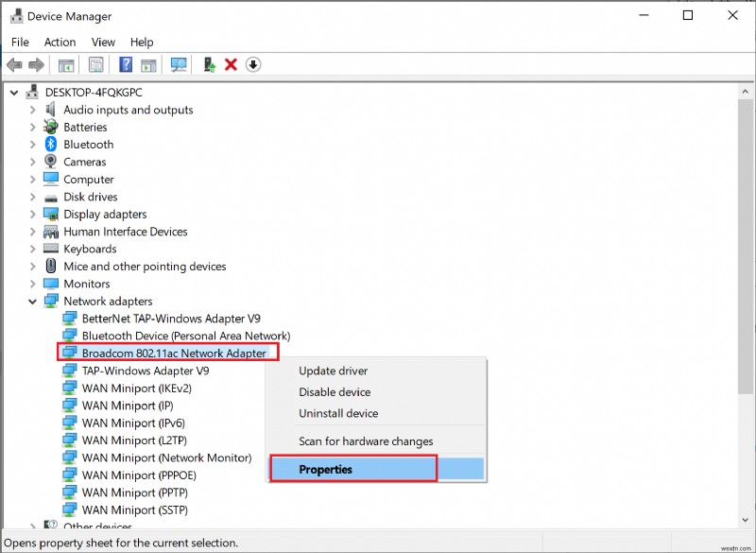This screenshot has height=553, width=756.
Task: Open the Help menu
Action: (142, 42)
